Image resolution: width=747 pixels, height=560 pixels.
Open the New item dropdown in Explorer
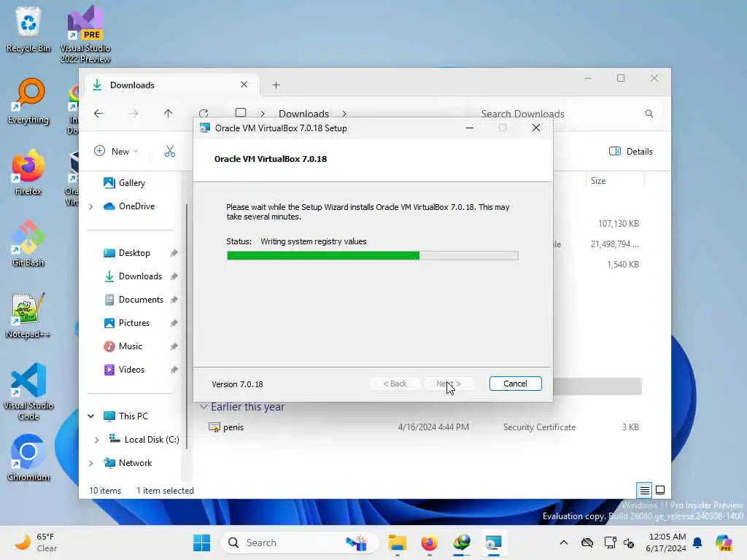click(116, 152)
